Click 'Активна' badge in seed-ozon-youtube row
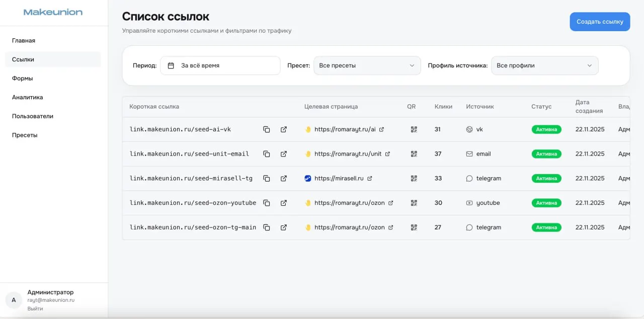Image resolution: width=644 pixels, height=319 pixels. (546, 203)
